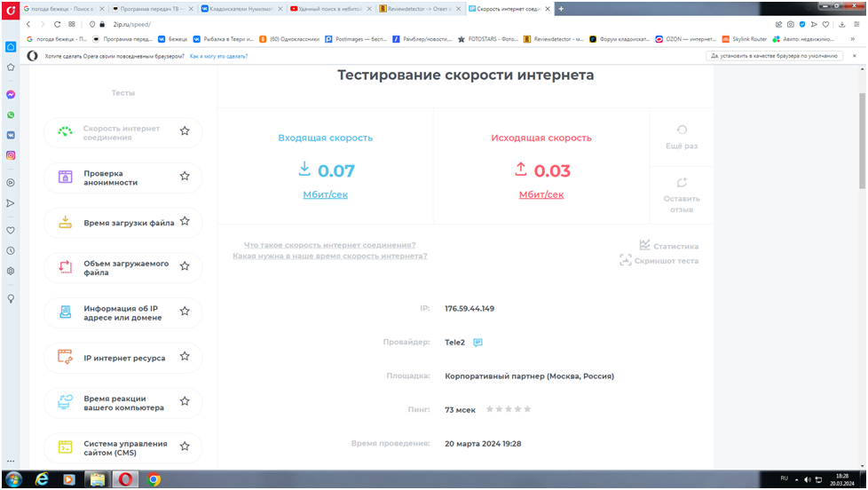Image resolution: width=868 pixels, height=490 pixels.
Task: Open the History clock icon in sidebar
Action: 11,250
